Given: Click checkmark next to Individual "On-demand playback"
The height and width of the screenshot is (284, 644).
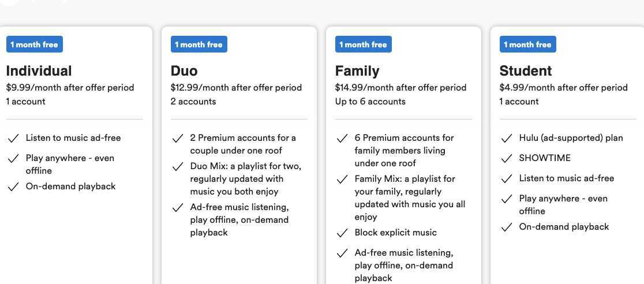Looking at the screenshot, I should 13,187.
